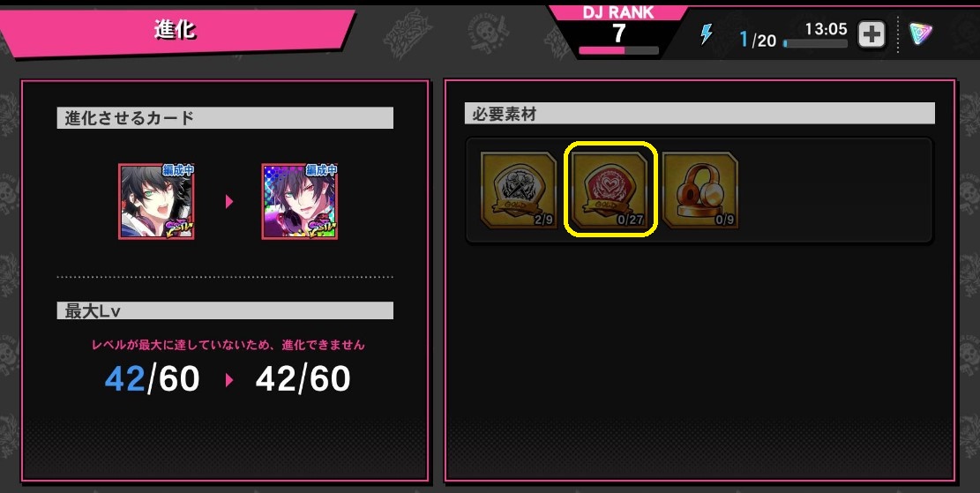Open the rainbow triangle gem icon
Viewport: 980px width, 493px height.
920,34
